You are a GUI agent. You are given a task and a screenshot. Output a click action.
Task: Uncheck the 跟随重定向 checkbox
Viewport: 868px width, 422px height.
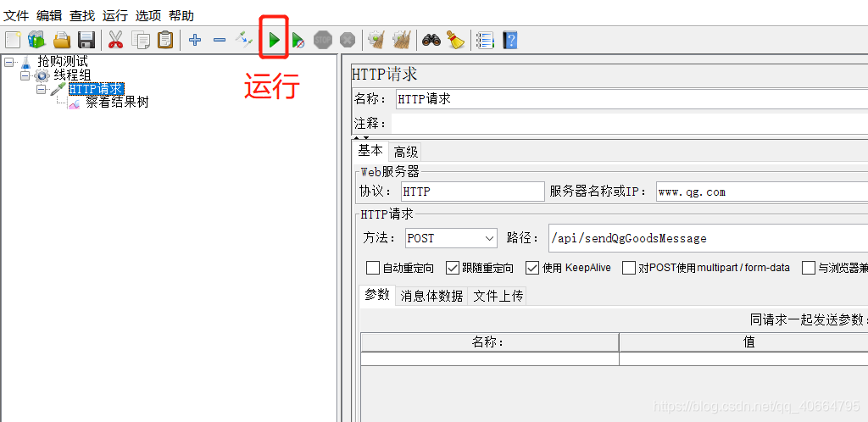[x=453, y=269]
